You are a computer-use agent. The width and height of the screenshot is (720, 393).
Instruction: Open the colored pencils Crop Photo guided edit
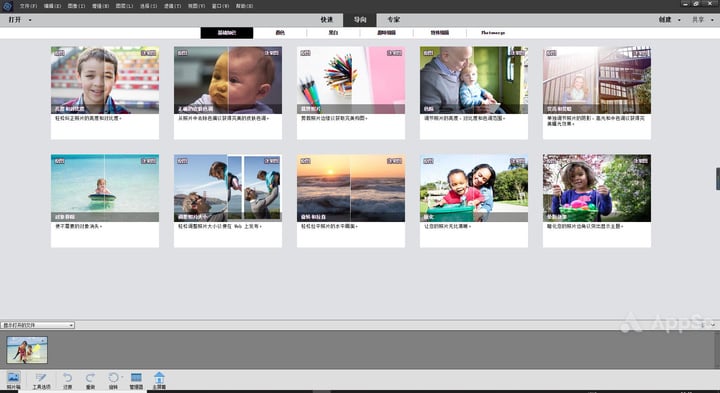pos(351,93)
